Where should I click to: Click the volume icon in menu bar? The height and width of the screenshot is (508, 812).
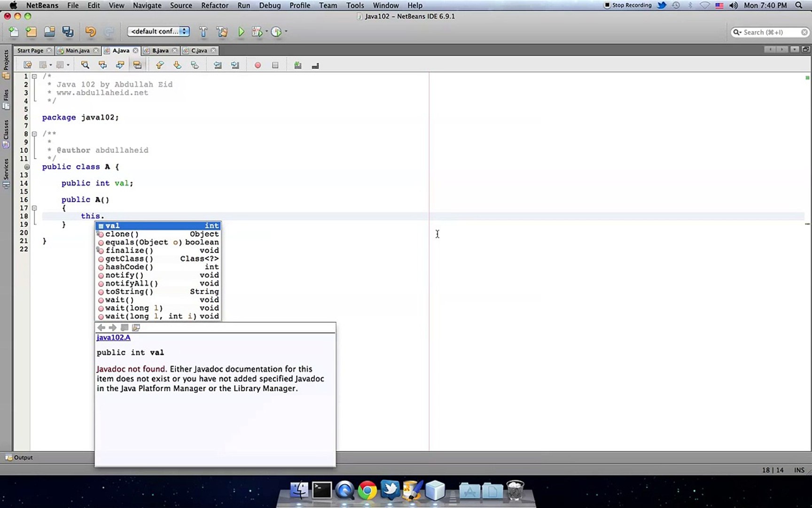click(734, 5)
